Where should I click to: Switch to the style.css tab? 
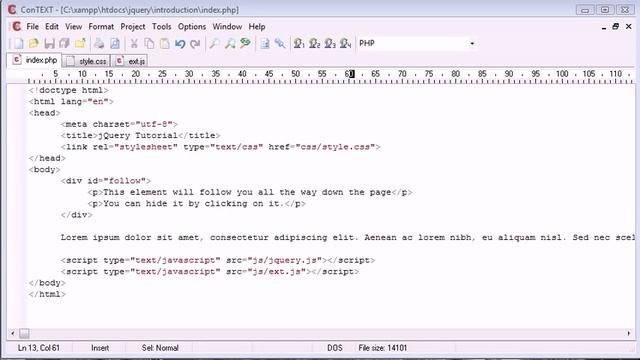(87, 61)
